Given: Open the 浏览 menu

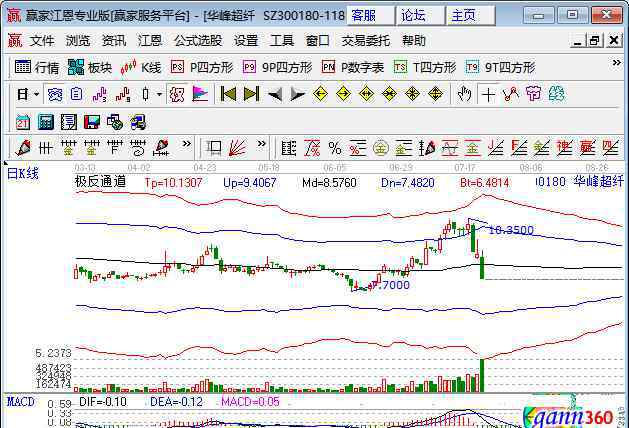Looking at the screenshot, I should [78, 41].
